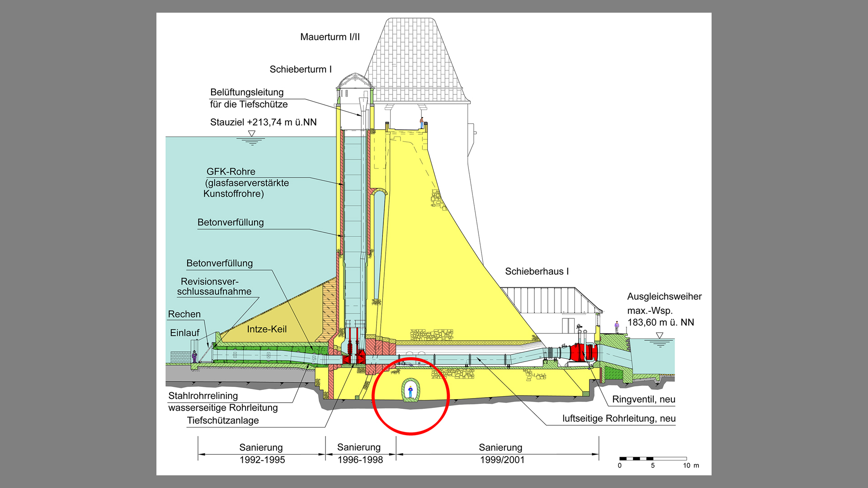Click the scale bar at 5 m

coord(652,459)
